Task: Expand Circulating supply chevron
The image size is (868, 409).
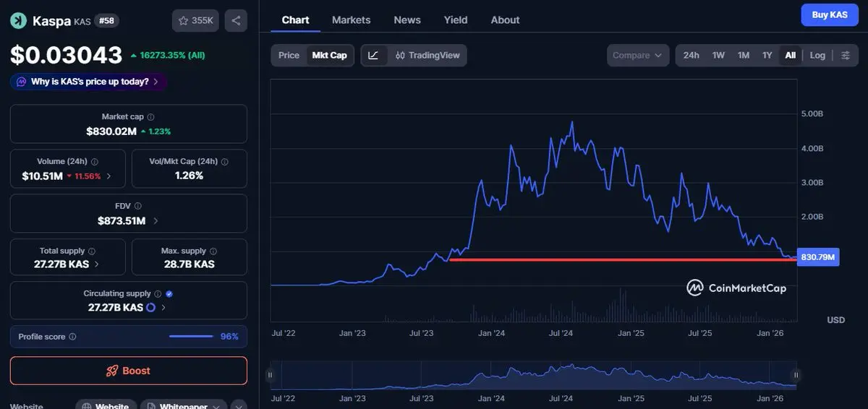Action: pyautogui.click(x=163, y=308)
